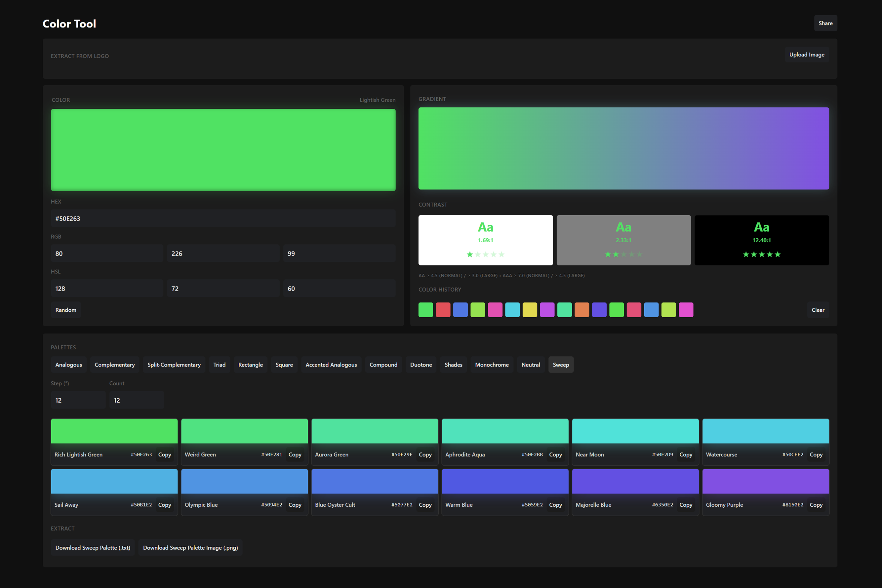Select the yellow swatch in color history
The width and height of the screenshot is (882, 588).
pyautogui.click(x=530, y=310)
